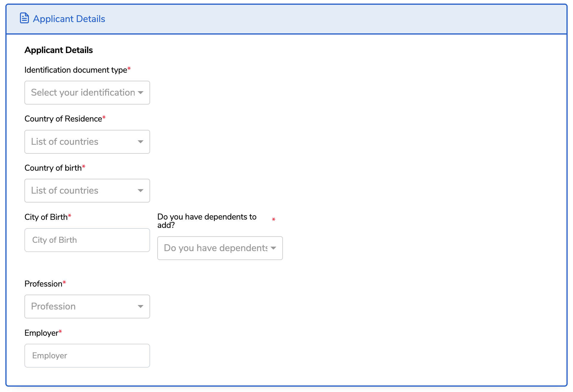This screenshot has height=392, width=573.
Task: Click the dependents dropdown arrow
Action: [x=273, y=248]
